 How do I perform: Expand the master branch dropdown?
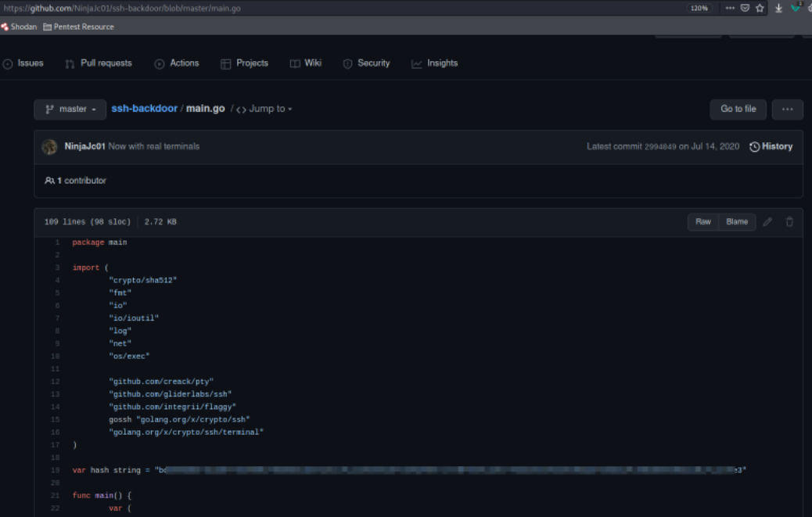[x=70, y=110]
